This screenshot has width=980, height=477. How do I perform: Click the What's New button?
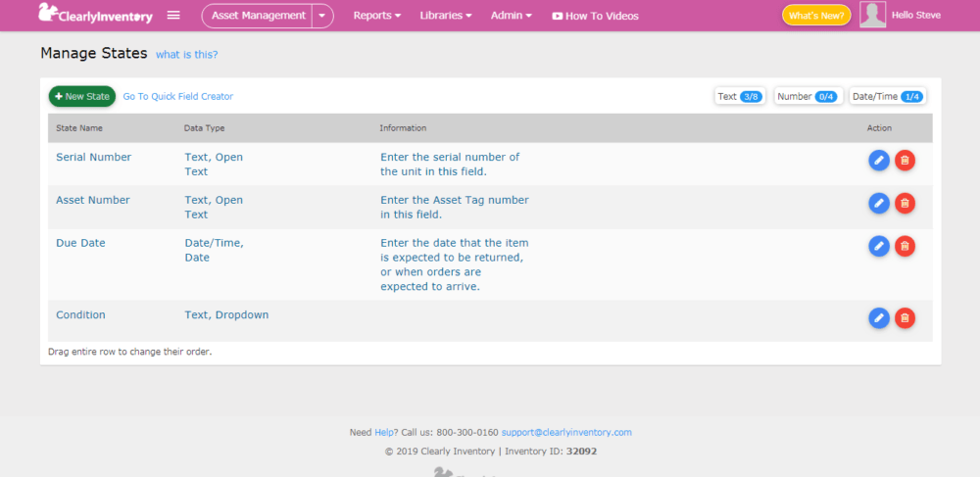pos(816,16)
